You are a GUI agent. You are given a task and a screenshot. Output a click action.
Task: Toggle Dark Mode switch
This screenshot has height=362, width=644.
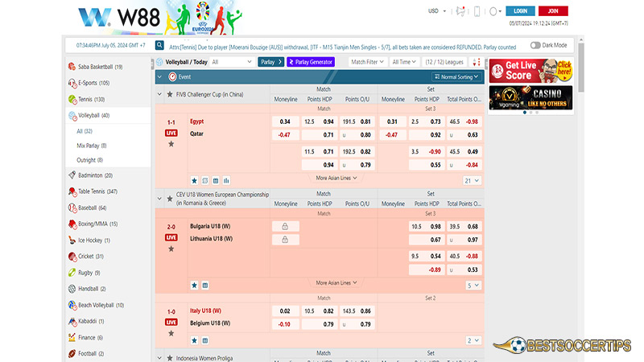click(535, 46)
